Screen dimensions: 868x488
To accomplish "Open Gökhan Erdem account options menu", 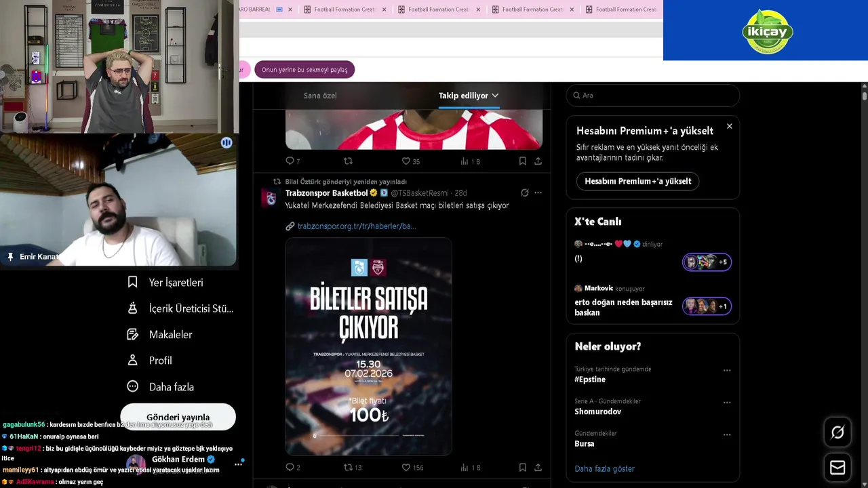I will click(x=238, y=464).
